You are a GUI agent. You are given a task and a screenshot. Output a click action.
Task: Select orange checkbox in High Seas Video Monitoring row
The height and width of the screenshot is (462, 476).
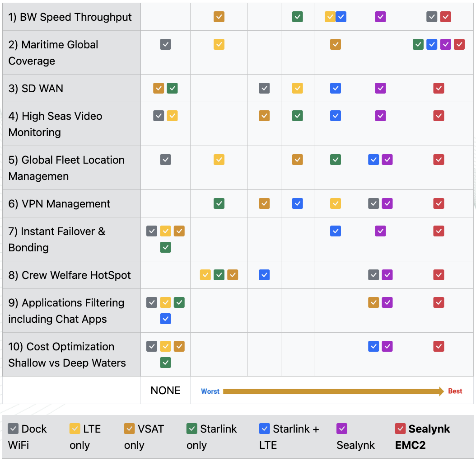click(x=264, y=116)
